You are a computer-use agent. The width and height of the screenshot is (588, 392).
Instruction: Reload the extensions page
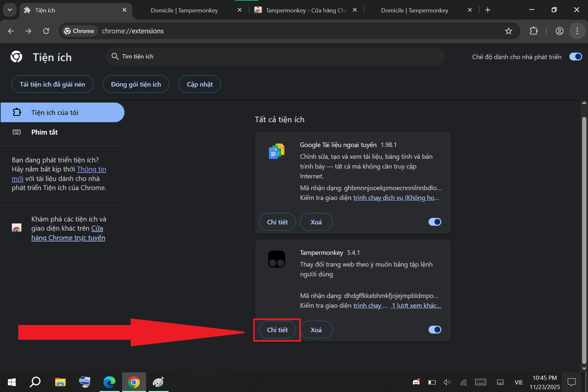[x=46, y=31]
